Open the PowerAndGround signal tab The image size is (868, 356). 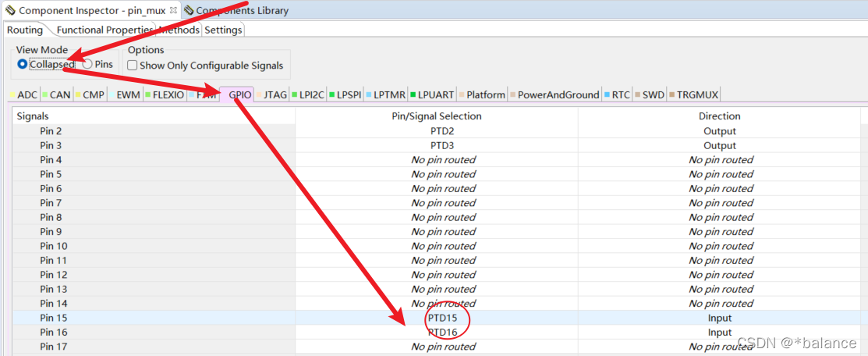click(x=556, y=94)
